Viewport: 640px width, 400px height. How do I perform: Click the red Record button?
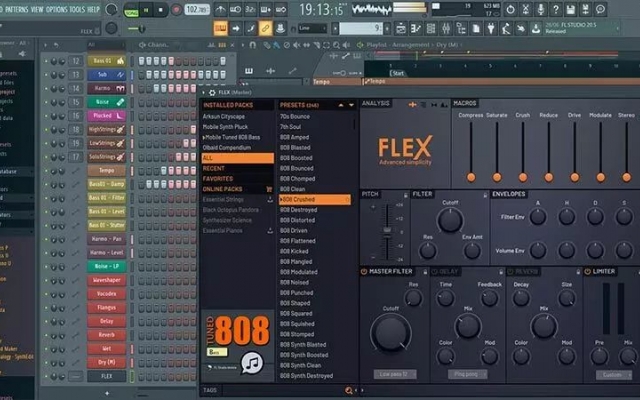coord(176,10)
